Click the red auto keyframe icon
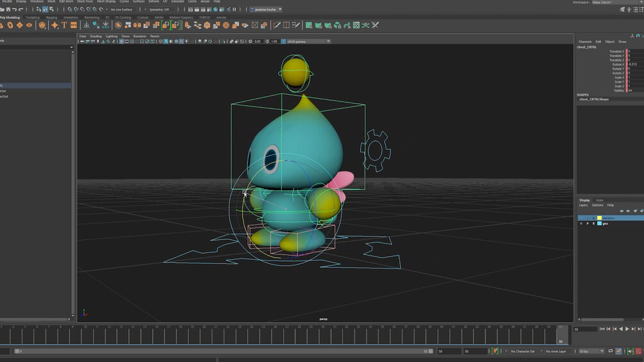644x362 pixels. click(638, 351)
